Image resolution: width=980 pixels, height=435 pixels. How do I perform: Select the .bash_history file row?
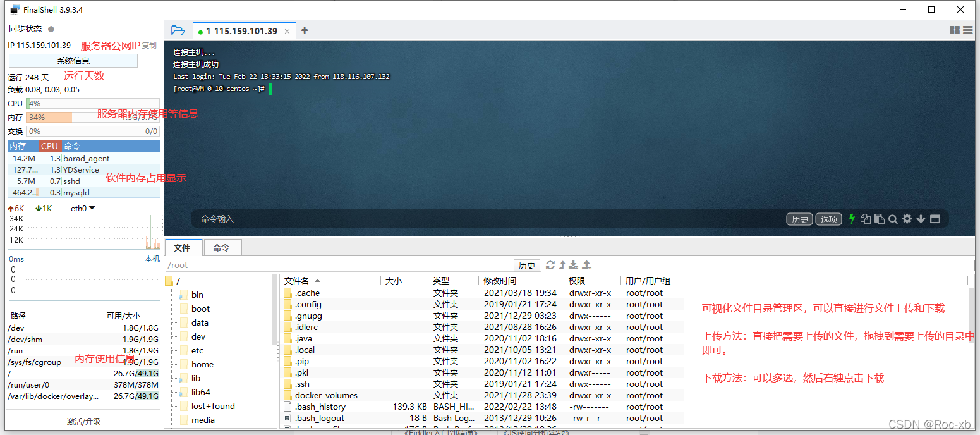pyautogui.click(x=483, y=407)
